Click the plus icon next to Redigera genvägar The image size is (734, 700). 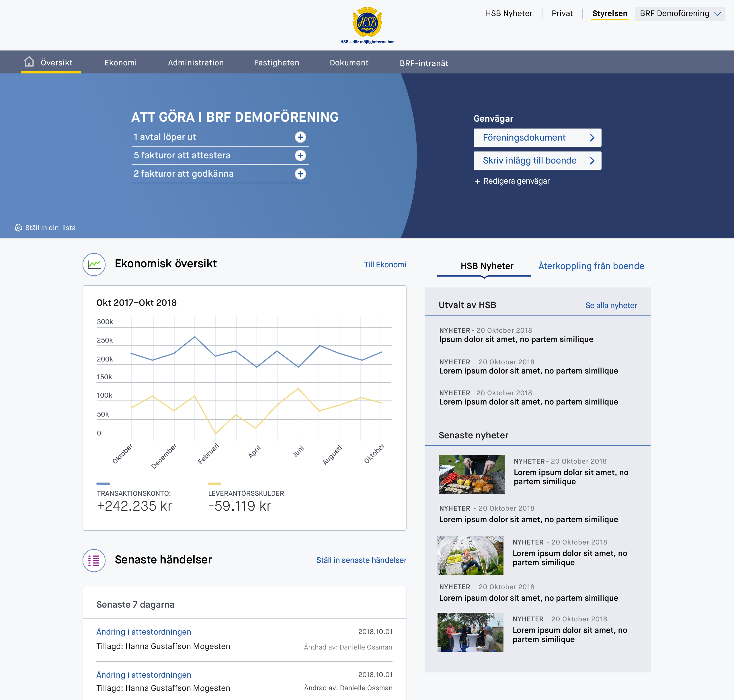[x=477, y=181]
